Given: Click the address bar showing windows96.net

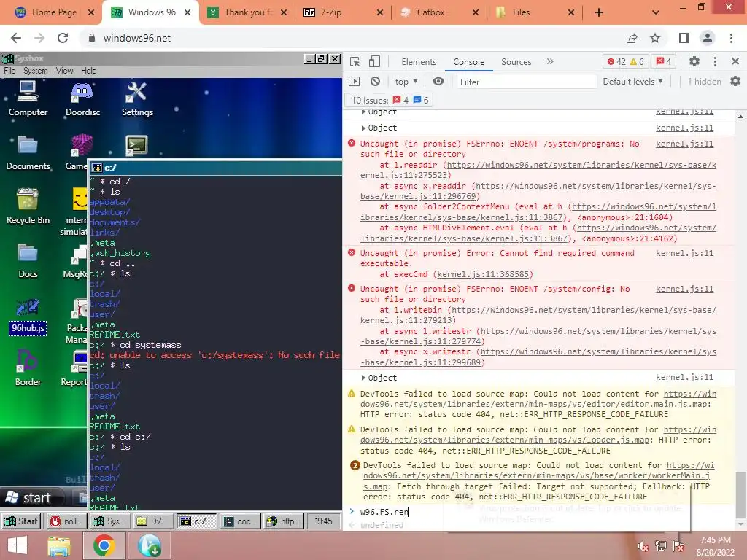Looking at the screenshot, I should click(352, 38).
